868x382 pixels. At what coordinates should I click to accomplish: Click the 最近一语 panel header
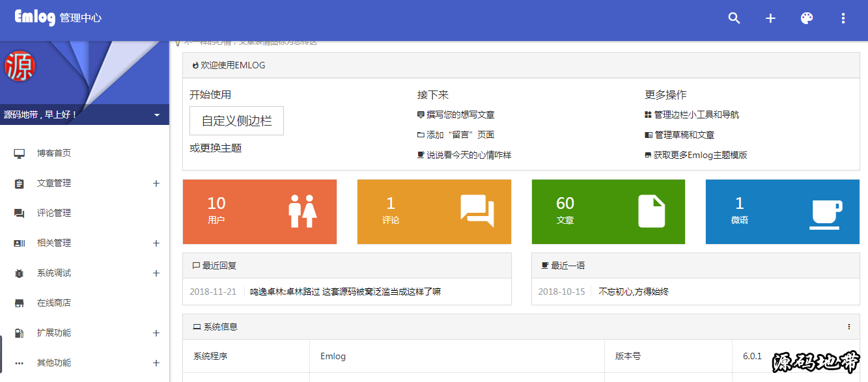click(x=695, y=266)
